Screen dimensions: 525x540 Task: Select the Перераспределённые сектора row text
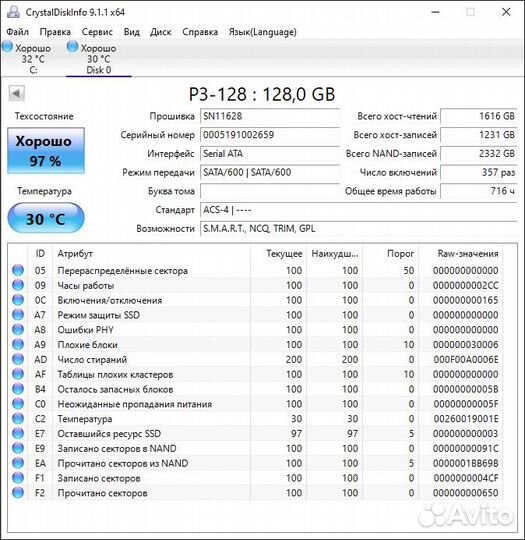pos(123,271)
